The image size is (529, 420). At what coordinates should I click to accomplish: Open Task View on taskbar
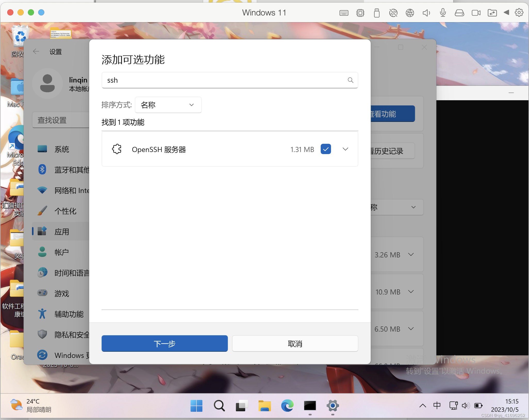coord(242,406)
